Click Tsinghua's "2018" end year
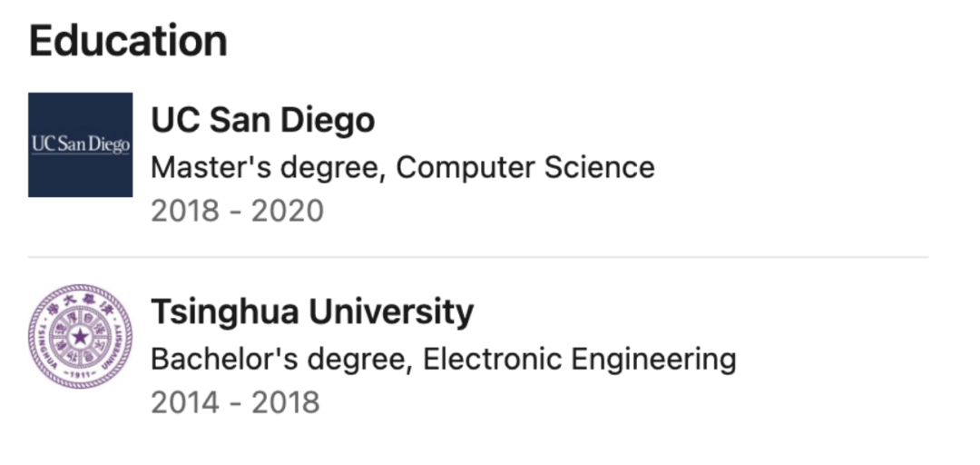 click(x=284, y=402)
